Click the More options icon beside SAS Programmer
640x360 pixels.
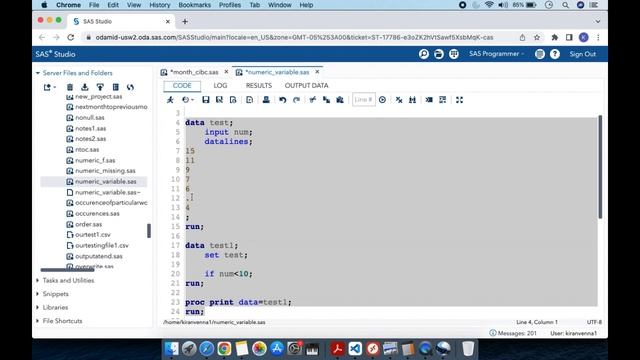coord(540,54)
